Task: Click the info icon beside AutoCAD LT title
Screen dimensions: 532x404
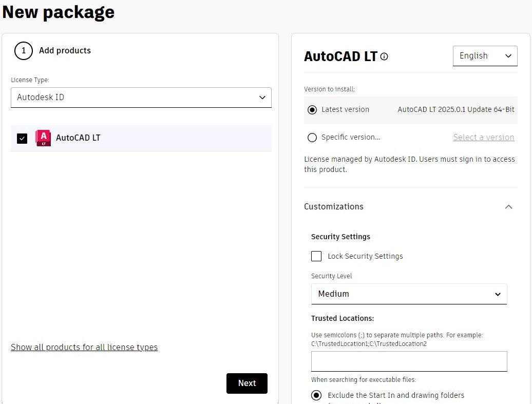Action: pos(384,56)
